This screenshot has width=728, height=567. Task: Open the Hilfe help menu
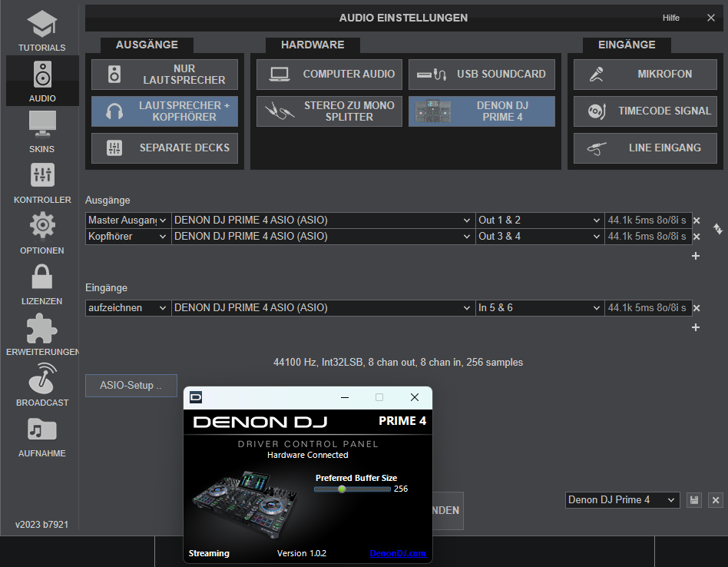click(671, 18)
